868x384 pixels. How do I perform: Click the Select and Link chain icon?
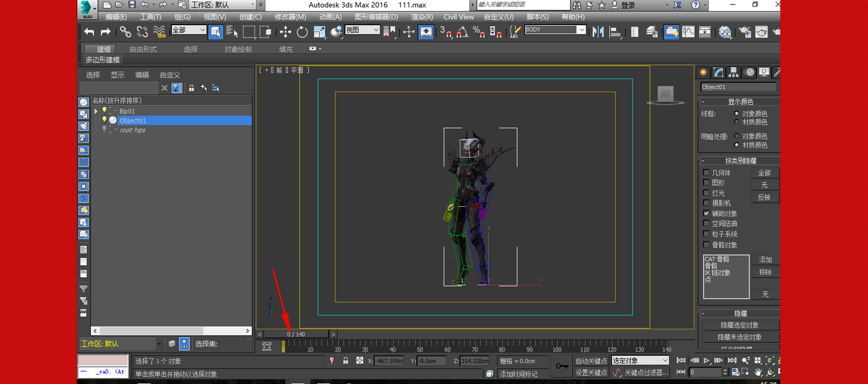125,32
